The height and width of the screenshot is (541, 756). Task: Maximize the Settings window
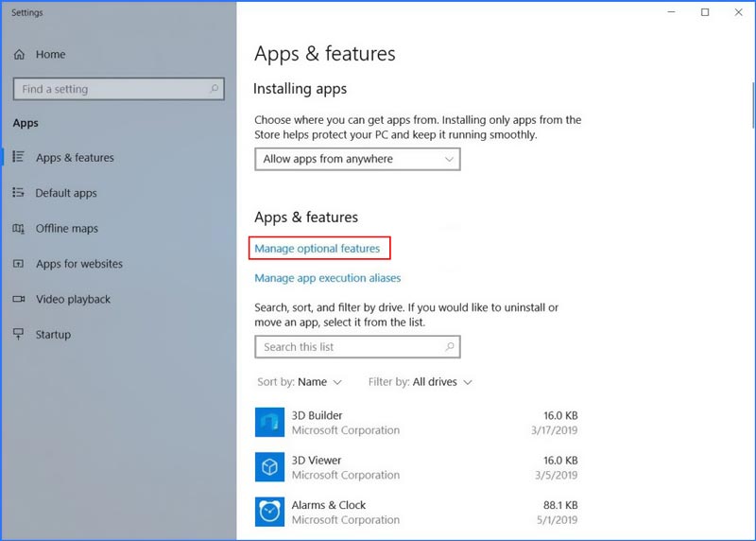click(705, 12)
